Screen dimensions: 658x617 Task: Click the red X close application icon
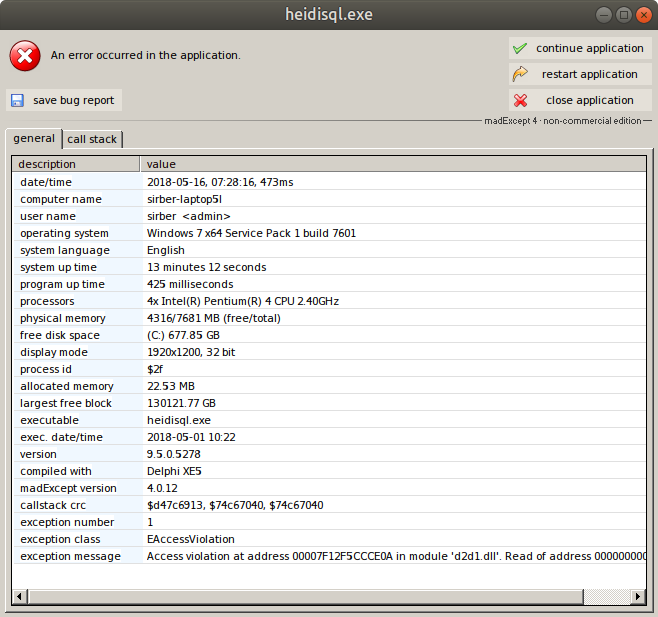520,100
